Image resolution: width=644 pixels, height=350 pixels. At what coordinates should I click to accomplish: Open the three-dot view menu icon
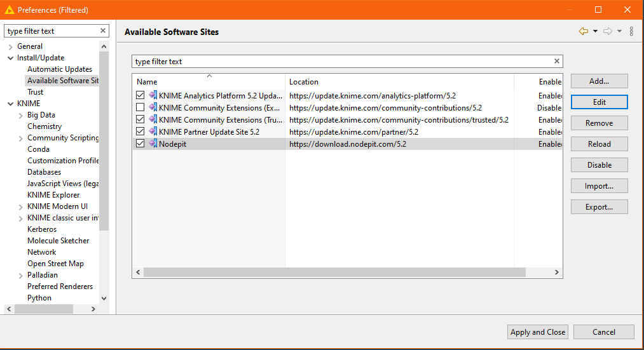(631, 31)
